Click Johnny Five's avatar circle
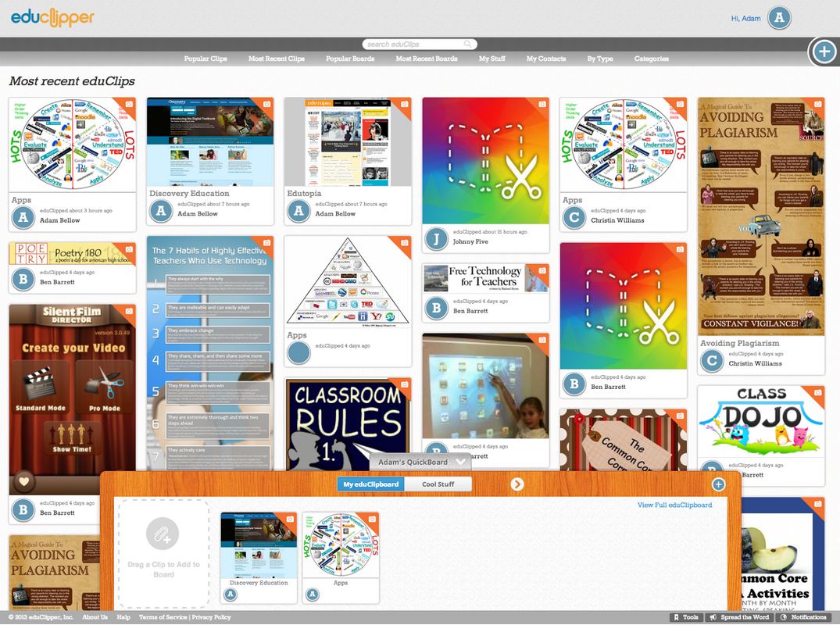Screen dimensions: 840x625 click(x=436, y=237)
